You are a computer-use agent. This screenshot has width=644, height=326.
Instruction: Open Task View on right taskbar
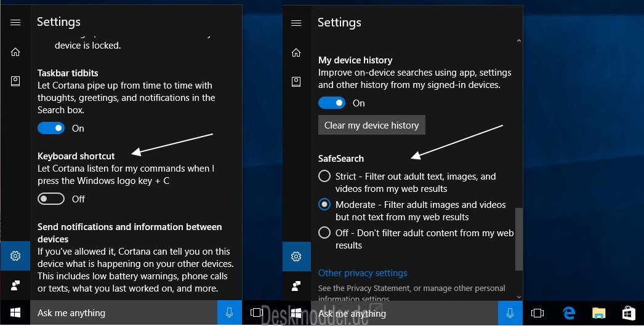(537, 313)
